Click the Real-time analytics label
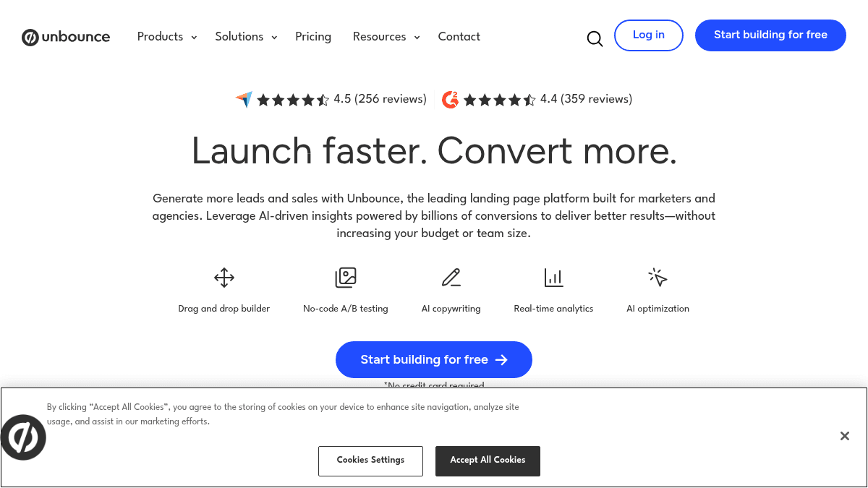This screenshot has height=488, width=868. pos(553,309)
